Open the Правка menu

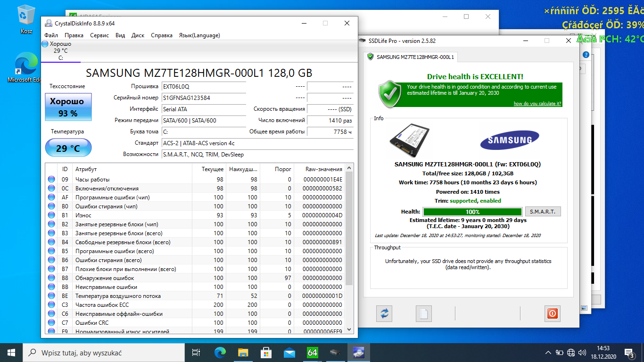tap(74, 35)
